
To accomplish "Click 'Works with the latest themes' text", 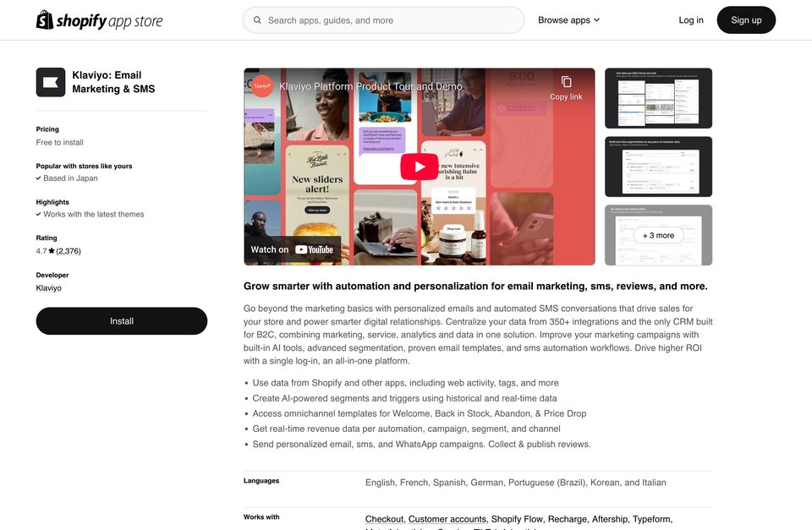I will pyautogui.click(x=94, y=214).
